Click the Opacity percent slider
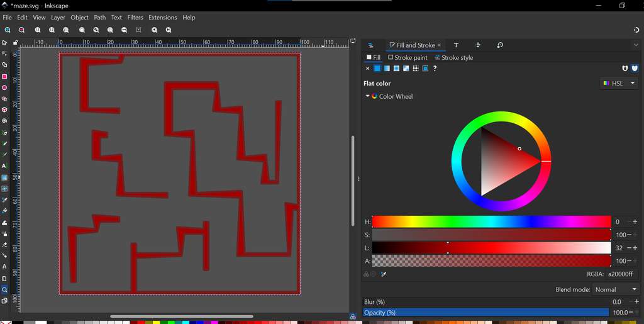The width and height of the screenshot is (644, 324). click(x=486, y=313)
